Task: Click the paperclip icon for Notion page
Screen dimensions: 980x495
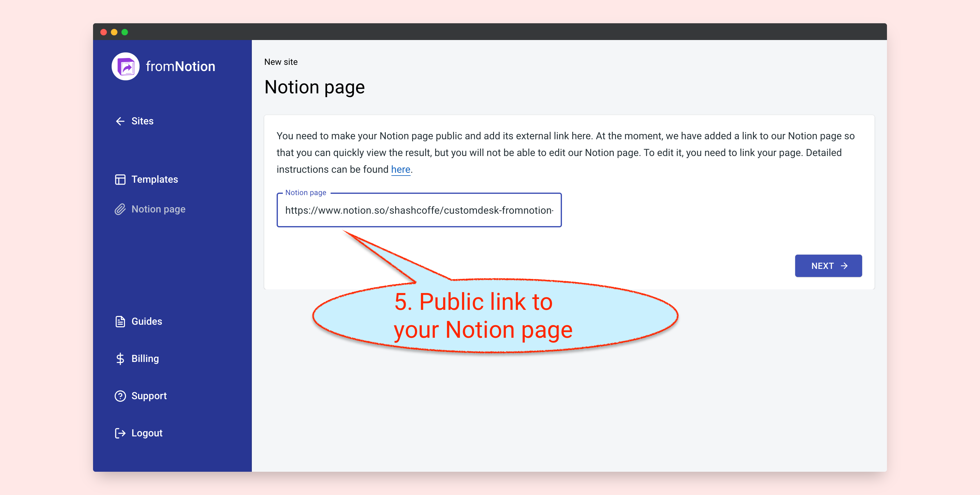Action: [120, 209]
